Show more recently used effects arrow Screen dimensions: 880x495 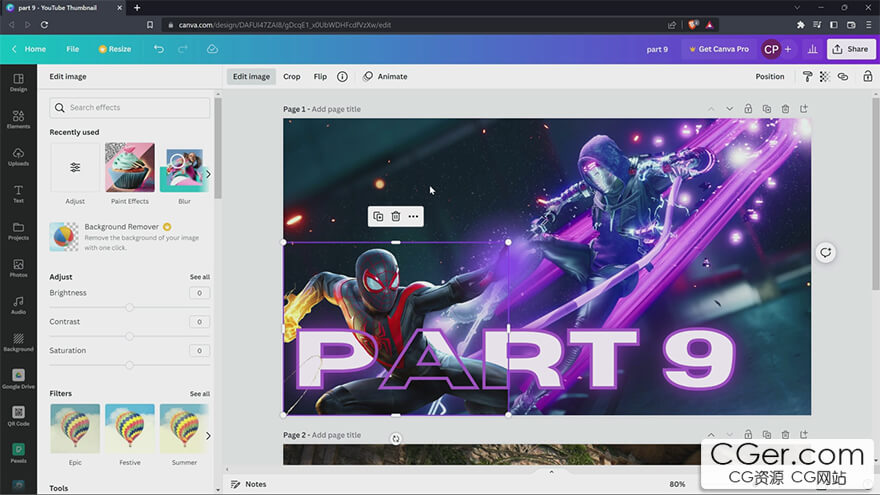208,174
